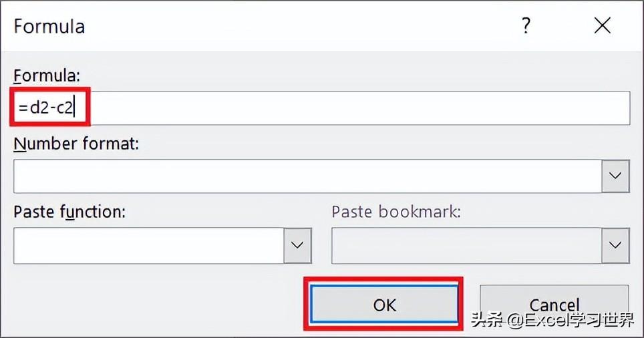644x338 pixels.
Task: Click the Paste bookmark combo box field
Action: pos(466,245)
